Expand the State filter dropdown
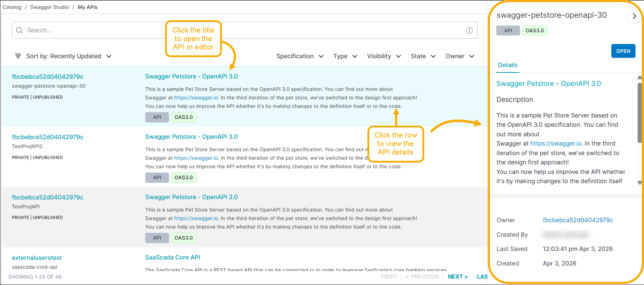The image size is (644, 285). (x=423, y=56)
